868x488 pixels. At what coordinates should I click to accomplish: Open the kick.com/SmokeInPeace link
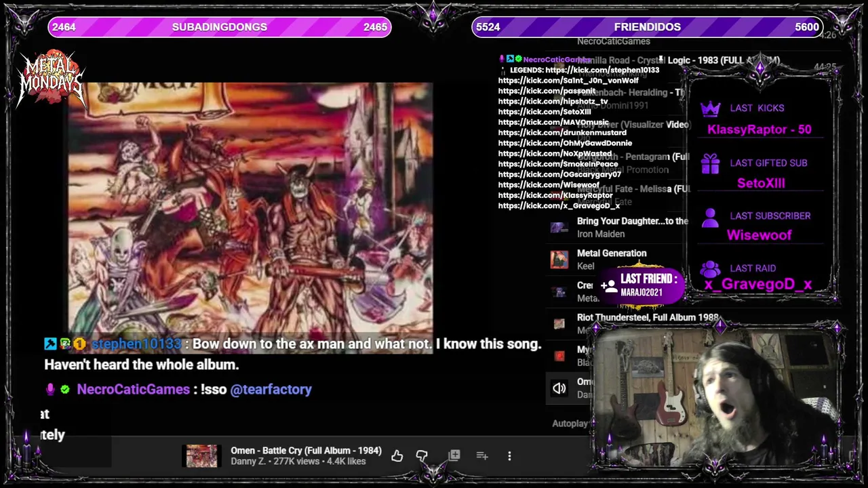pos(558,164)
